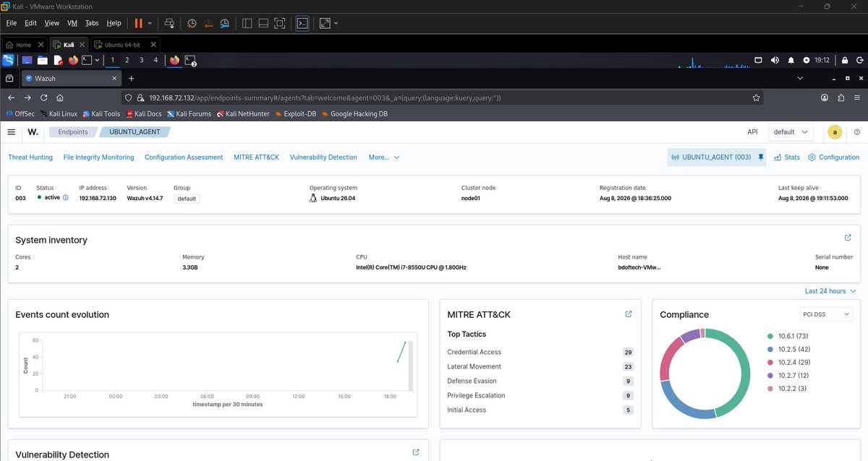
Task: Enter VMware full screen mode
Action: [x=280, y=23]
